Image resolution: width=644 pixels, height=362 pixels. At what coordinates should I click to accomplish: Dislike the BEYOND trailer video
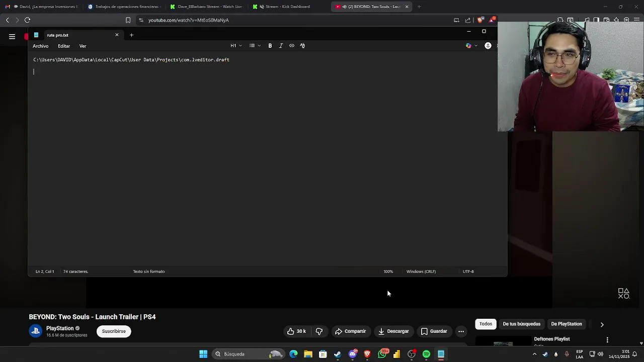319,331
